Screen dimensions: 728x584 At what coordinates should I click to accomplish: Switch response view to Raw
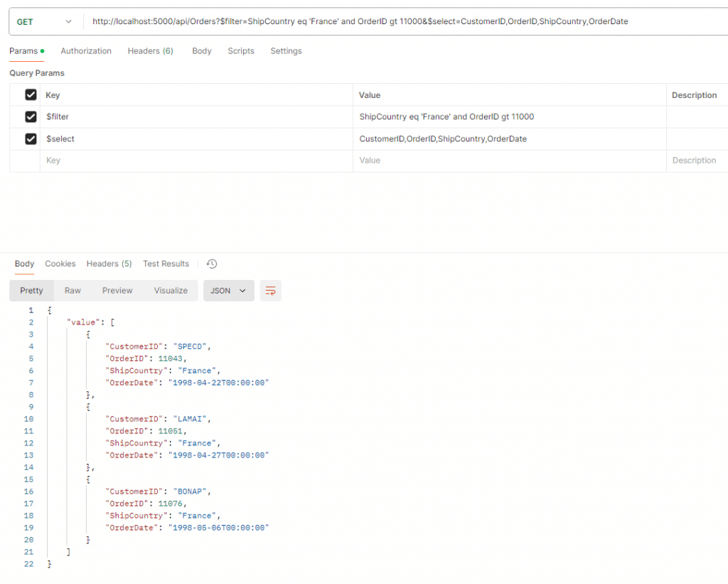tap(73, 291)
